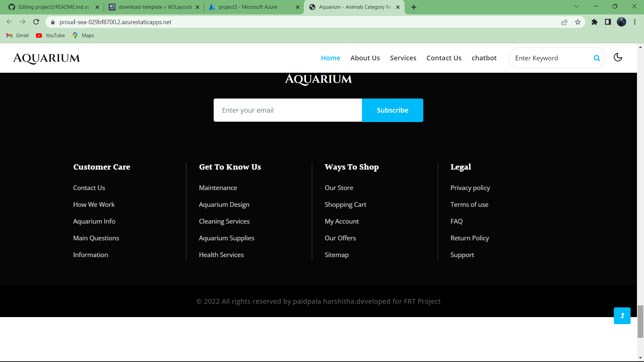This screenshot has width=644, height=362.
Task: Open the tab search dropdown arrow
Action: [x=577, y=6]
